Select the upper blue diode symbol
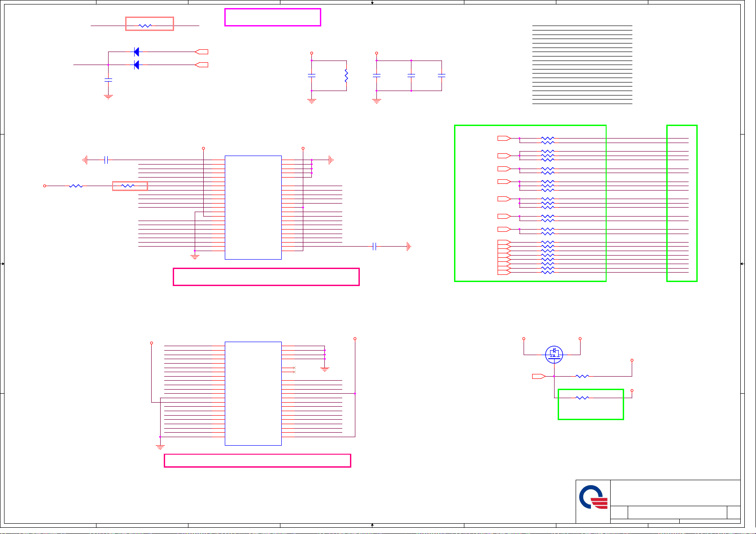Screen dimensions: 756x534 (x=136, y=52)
